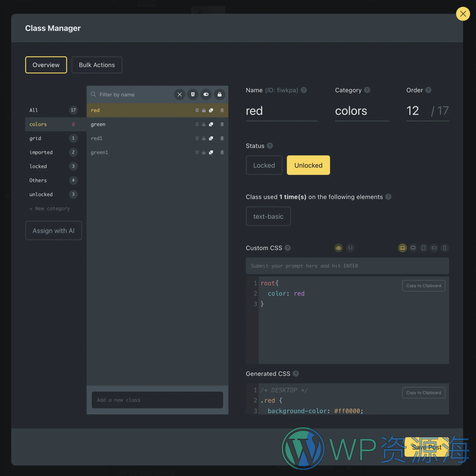
Task: Set status to Locked
Action: tap(264, 165)
